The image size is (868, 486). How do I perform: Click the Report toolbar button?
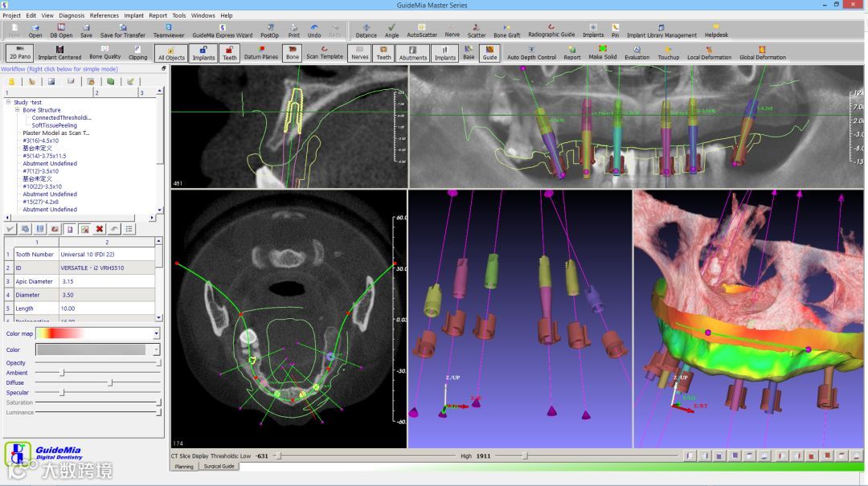click(x=572, y=53)
